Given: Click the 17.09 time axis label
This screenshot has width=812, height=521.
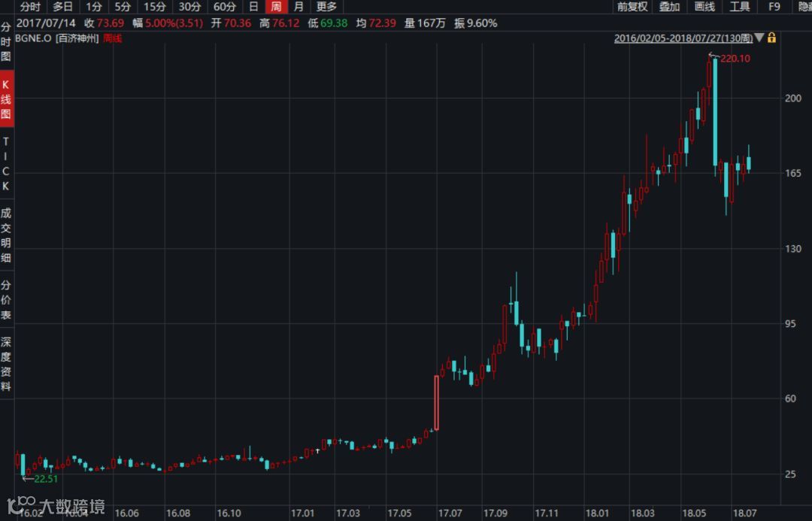Looking at the screenshot, I should [x=495, y=513].
